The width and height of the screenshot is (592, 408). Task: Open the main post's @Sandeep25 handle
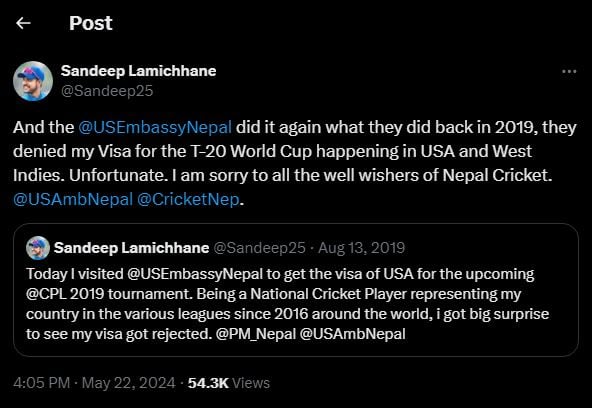point(107,91)
